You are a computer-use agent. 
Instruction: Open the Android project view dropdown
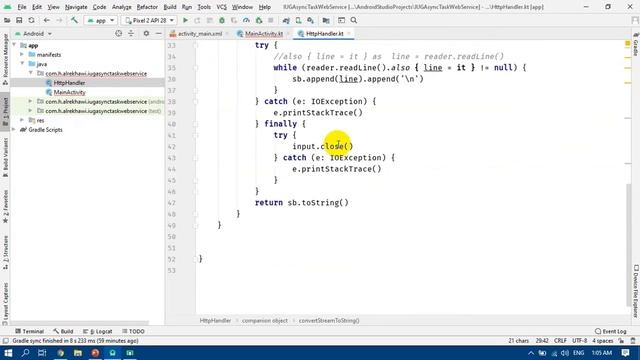click(x=33, y=34)
